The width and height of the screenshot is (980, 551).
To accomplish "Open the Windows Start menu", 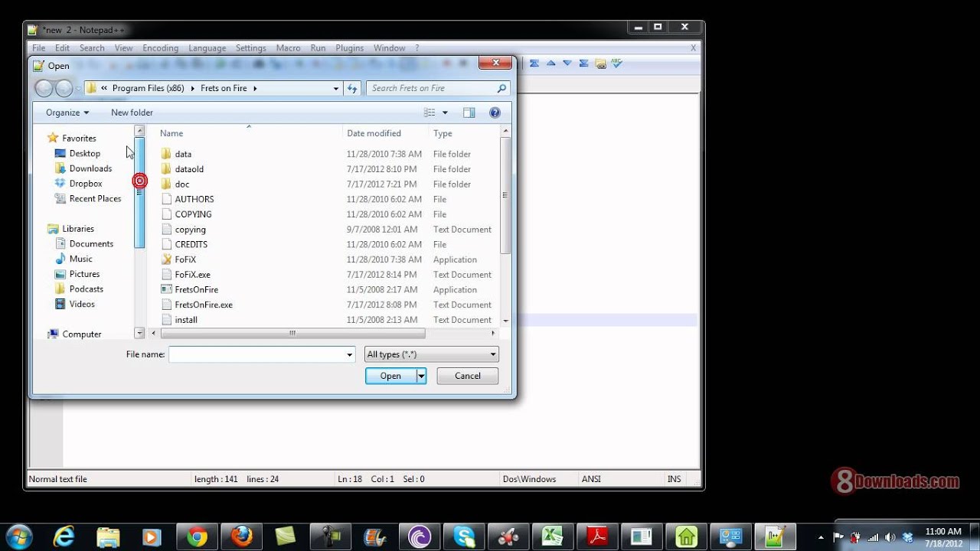I will [18, 536].
